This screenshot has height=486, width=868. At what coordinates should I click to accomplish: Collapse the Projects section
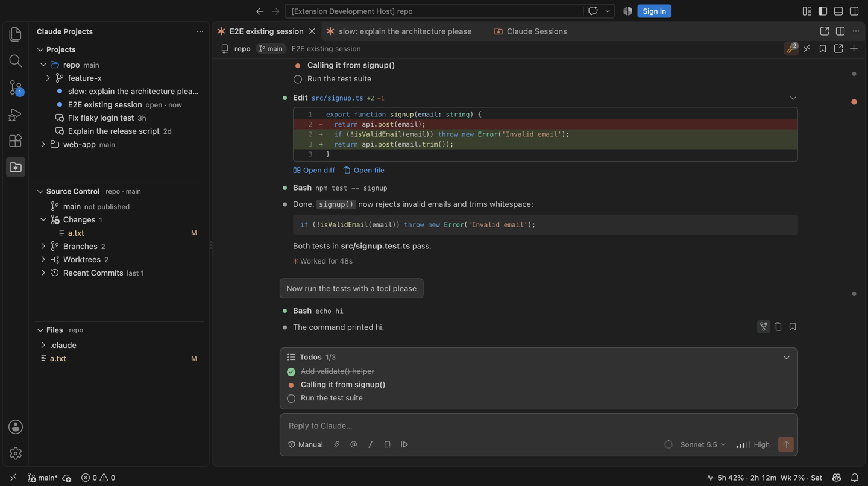click(40, 50)
